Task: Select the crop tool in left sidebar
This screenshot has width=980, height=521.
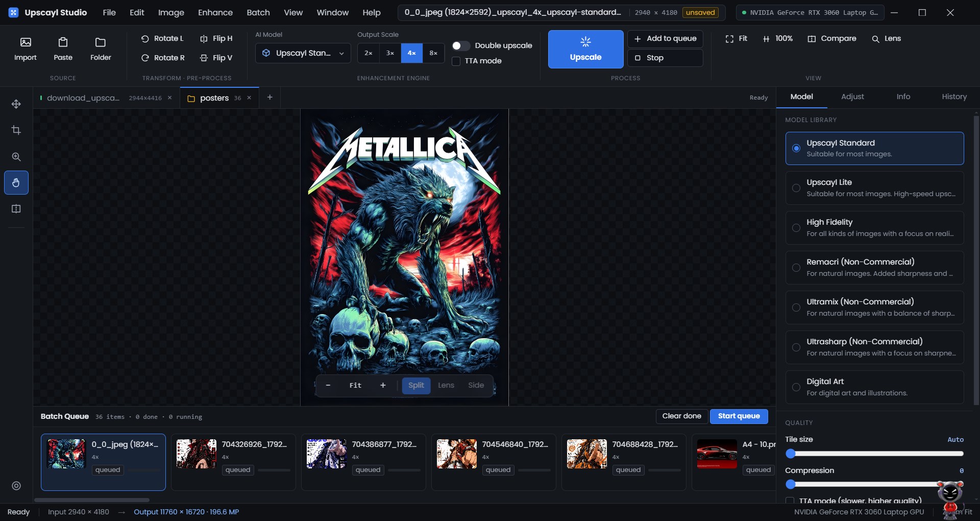Action: [x=16, y=130]
